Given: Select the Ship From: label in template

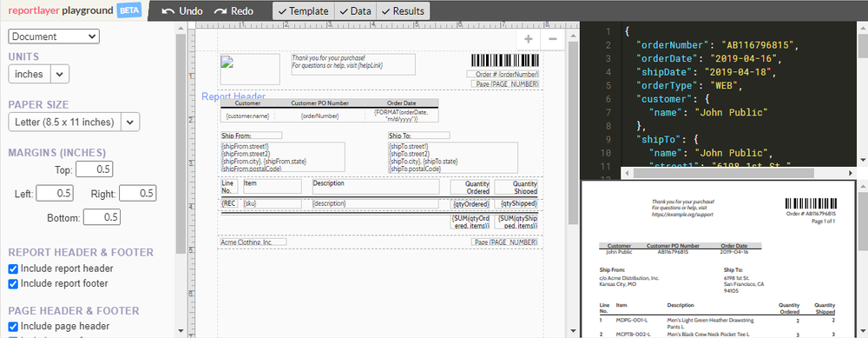Looking at the screenshot, I should click(x=252, y=136).
